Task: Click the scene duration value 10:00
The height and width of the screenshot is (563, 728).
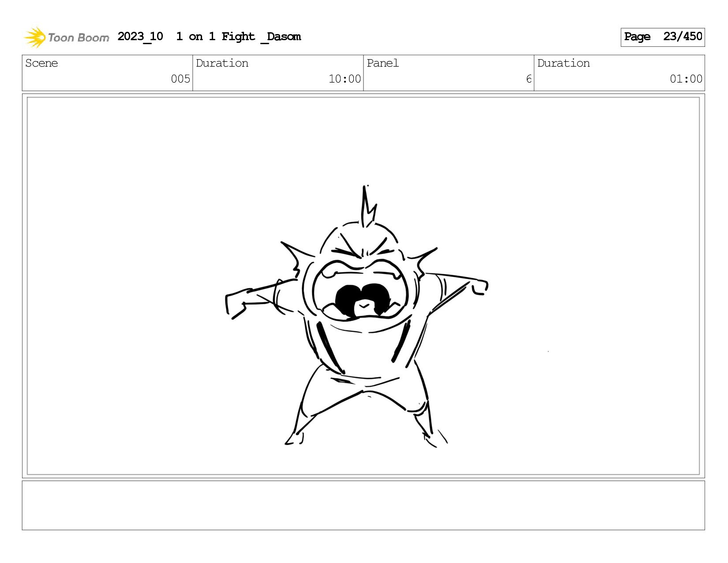Action: 345,79
